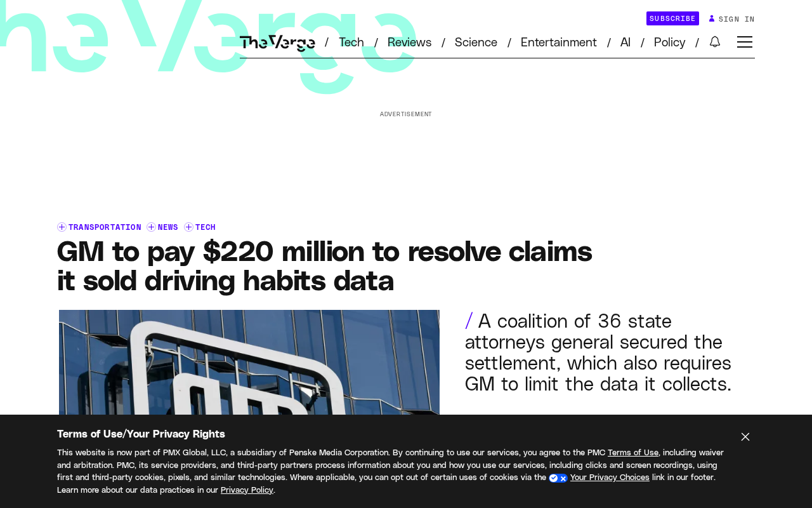Open Your Privacy Choices link
The width and height of the screenshot is (812, 508).
coord(610,478)
